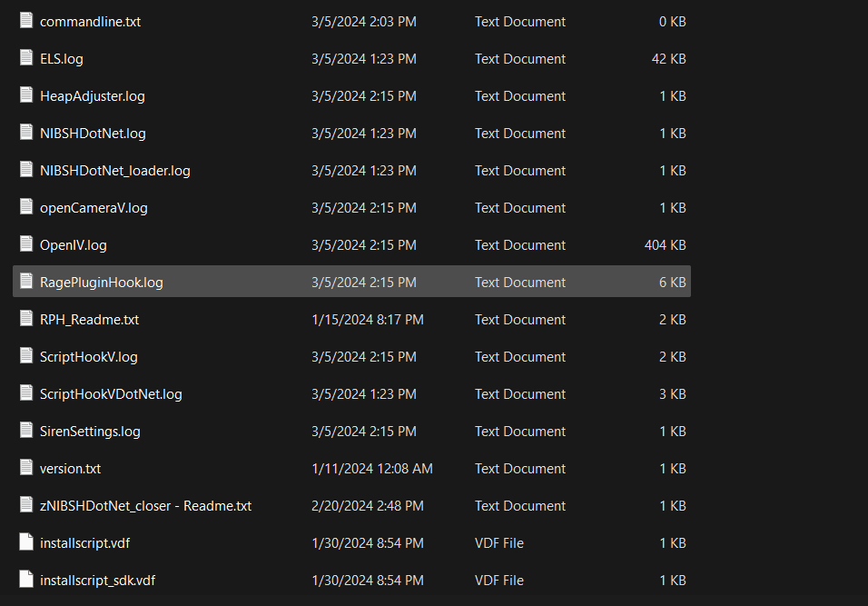Image resolution: width=868 pixels, height=606 pixels.
Task: Click the version.txt file icon
Action: 26,468
